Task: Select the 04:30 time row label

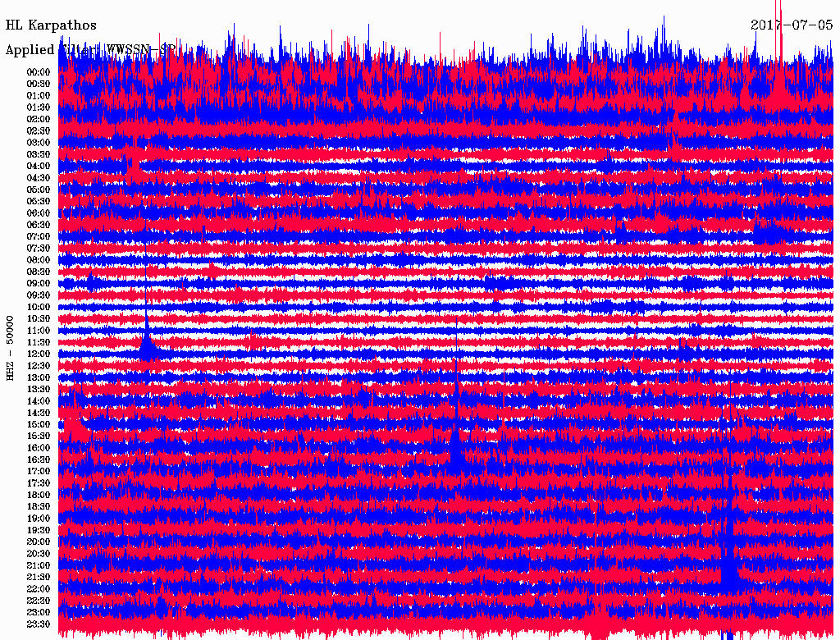Action: 39,178
